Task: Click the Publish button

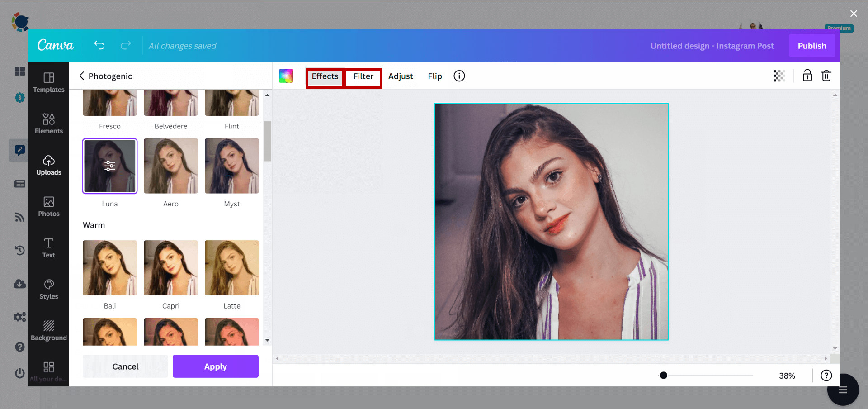Action: pyautogui.click(x=812, y=46)
